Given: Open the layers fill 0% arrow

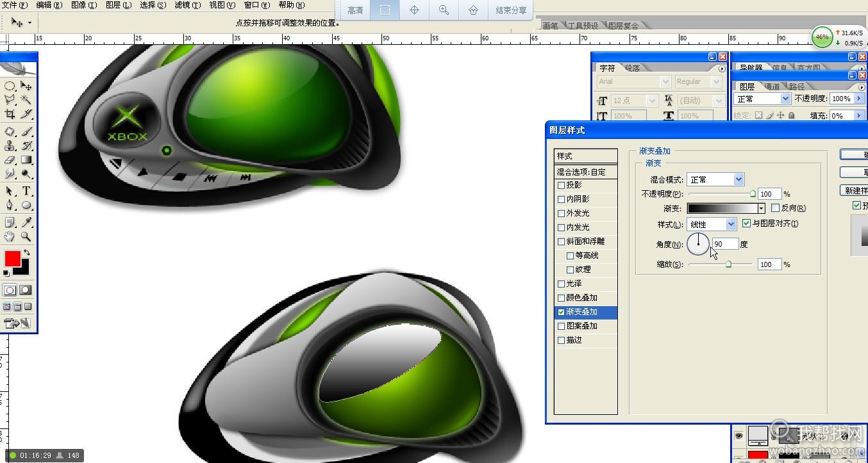Looking at the screenshot, I should [x=858, y=116].
